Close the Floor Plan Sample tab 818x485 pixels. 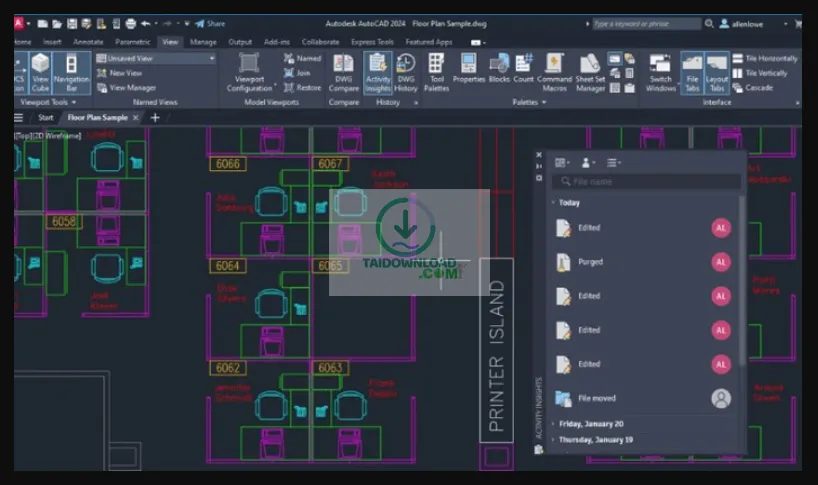[136, 117]
